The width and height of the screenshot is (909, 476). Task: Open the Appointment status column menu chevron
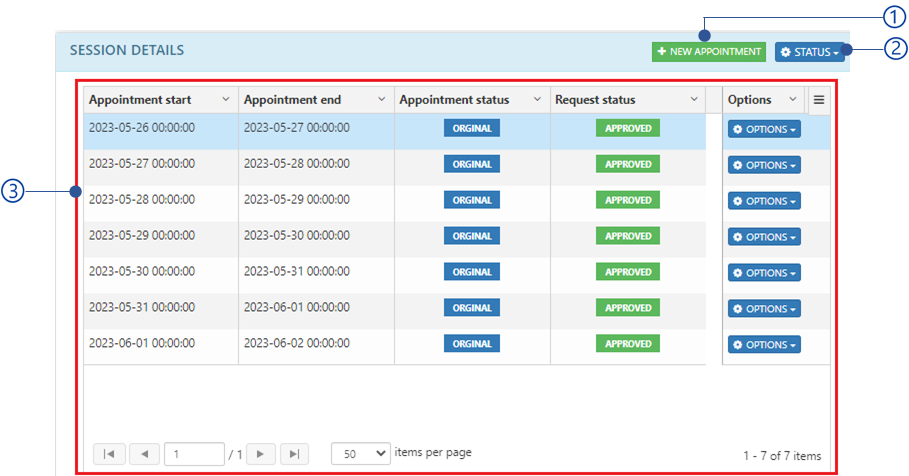point(537,99)
